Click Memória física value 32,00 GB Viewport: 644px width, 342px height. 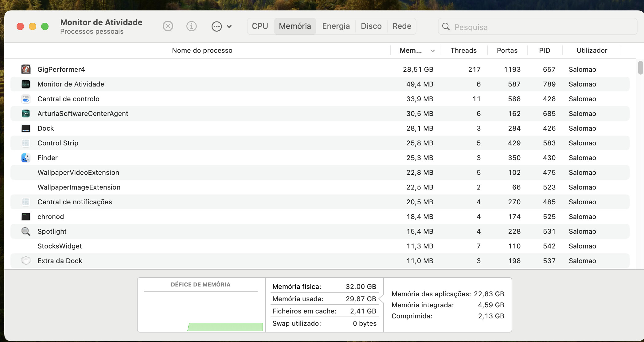pyautogui.click(x=361, y=286)
